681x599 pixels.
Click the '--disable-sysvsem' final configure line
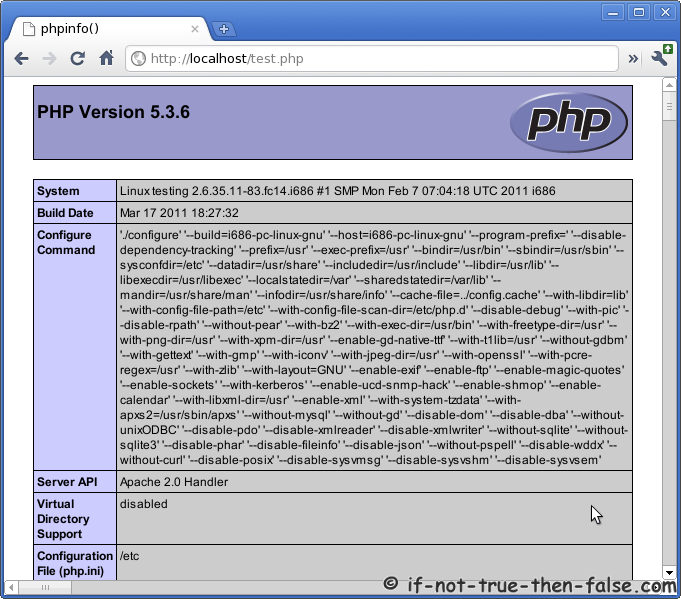tap(360, 460)
